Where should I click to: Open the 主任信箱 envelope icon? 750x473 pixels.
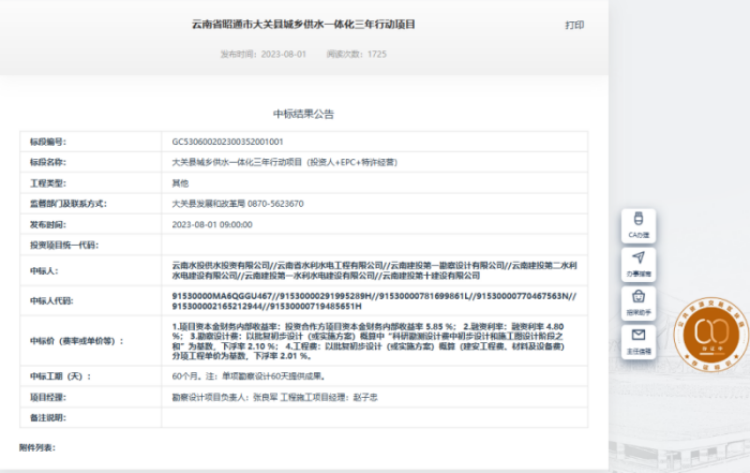point(639,340)
